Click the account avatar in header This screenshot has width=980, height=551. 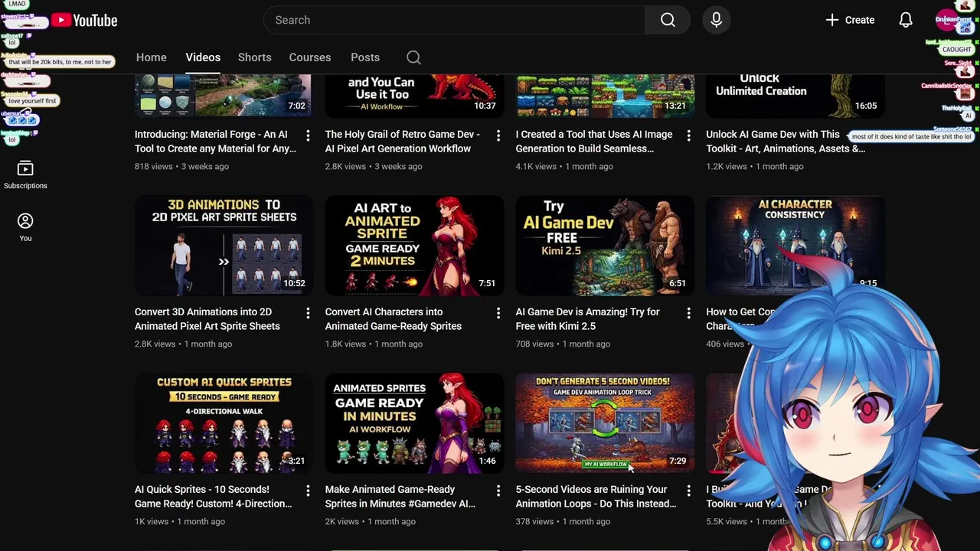(x=948, y=20)
